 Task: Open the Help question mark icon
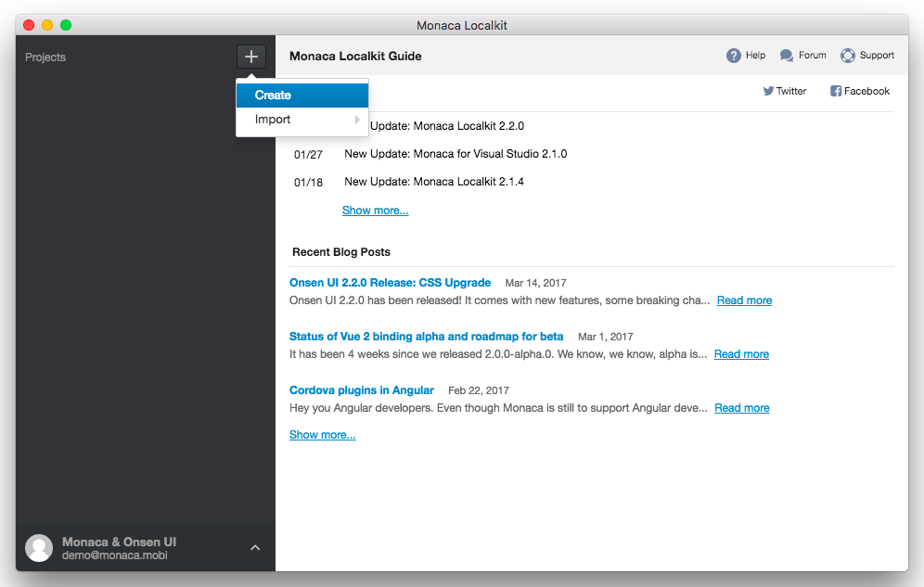733,56
